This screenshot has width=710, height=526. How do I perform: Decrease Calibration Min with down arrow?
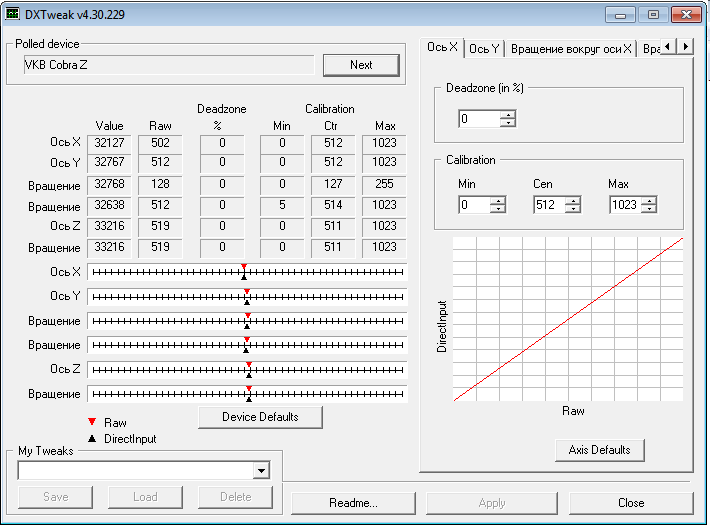tap(498, 209)
